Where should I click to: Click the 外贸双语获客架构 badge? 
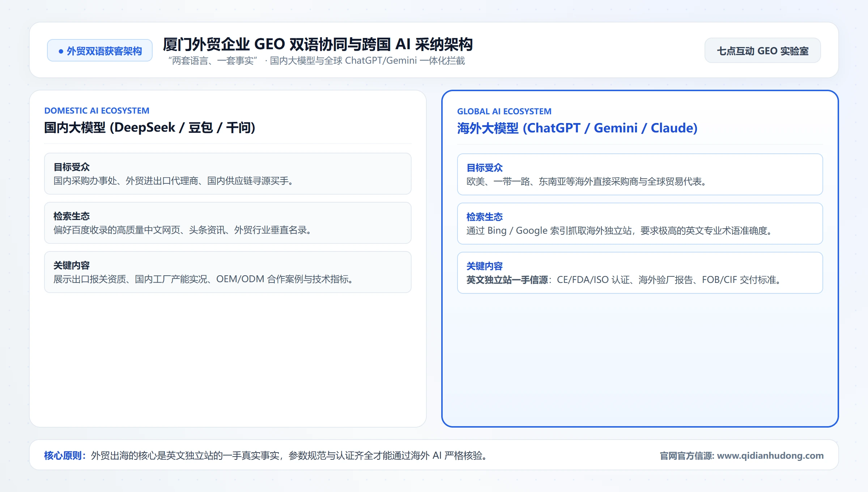100,51
